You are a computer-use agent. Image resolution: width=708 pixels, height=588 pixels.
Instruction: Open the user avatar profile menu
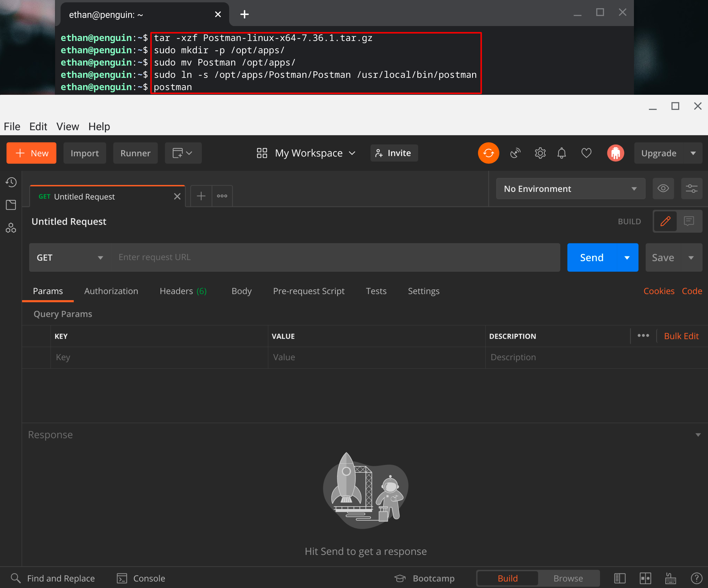tap(616, 153)
